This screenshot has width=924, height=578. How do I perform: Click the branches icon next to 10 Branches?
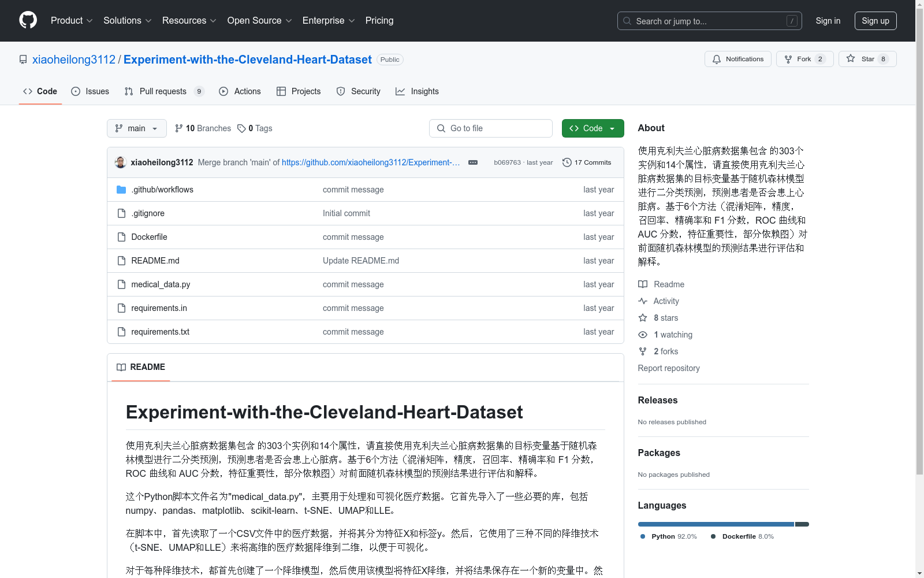[x=179, y=128]
